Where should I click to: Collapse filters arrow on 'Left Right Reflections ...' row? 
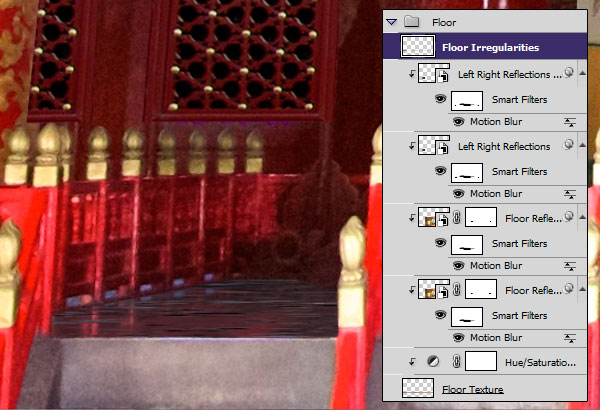click(x=582, y=73)
